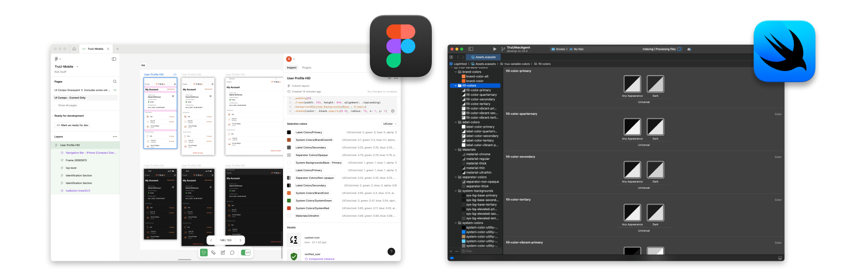Open Figma help question mark
Screen dimensions: 868x276
[x=391, y=252]
